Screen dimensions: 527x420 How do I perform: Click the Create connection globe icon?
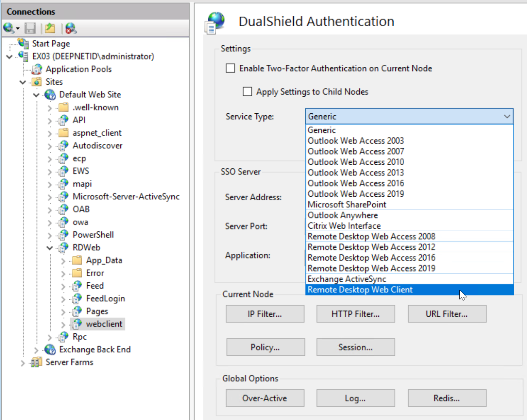9,28
